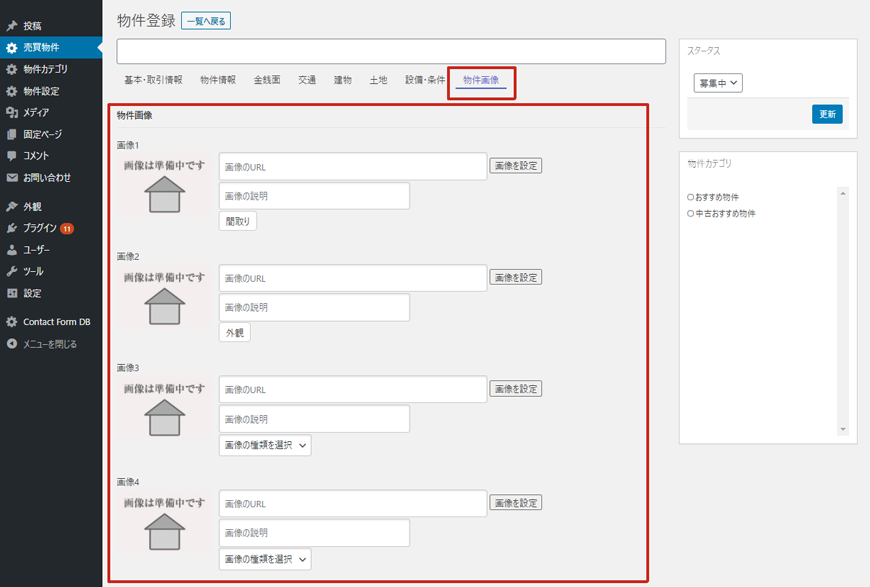Switch to the 基本・取引情報 tab
Screen dimensions: 870x587
coord(153,80)
